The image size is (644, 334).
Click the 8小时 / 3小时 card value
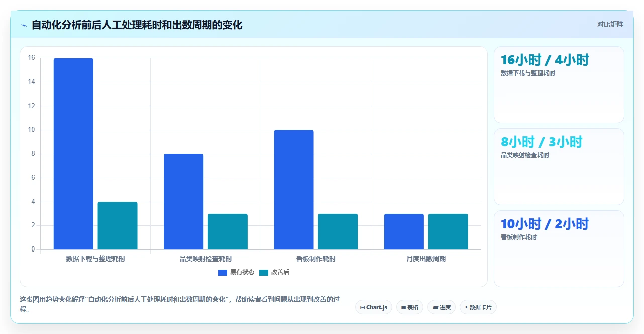click(x=542, y=142)
